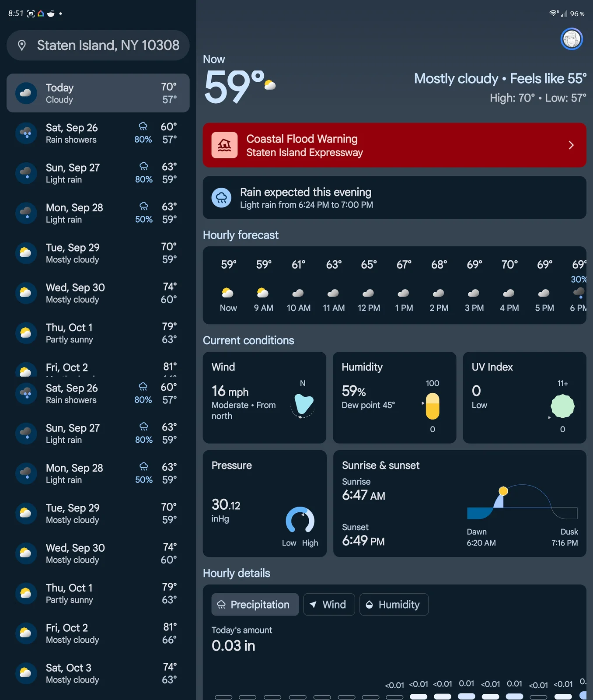Switch to the Precipitation hourly details tab

255,605
